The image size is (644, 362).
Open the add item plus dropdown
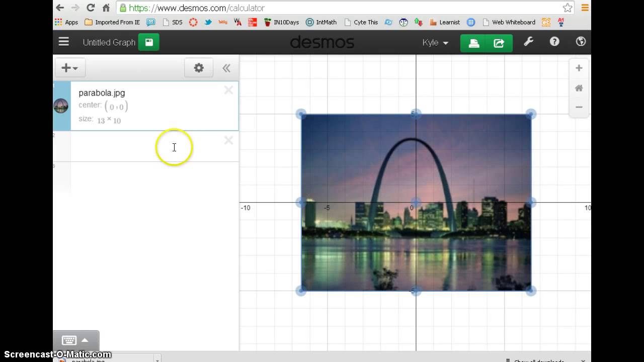69,68
